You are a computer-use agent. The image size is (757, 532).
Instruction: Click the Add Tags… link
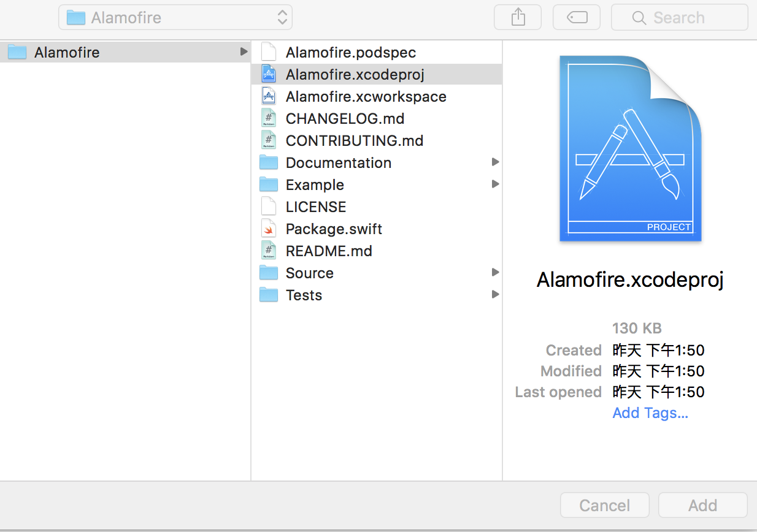(x=650, y=413)
